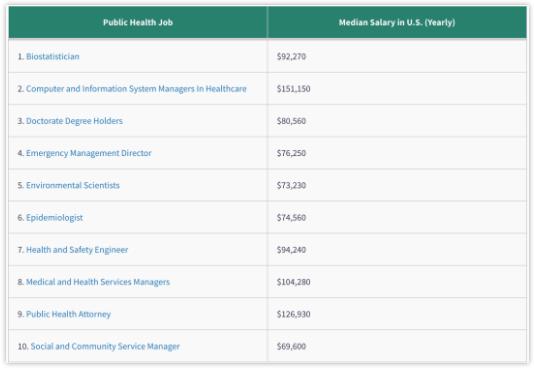This screenshot has width=534, height=368.
Task: Select the $151,150 salary cell
Action: coord(293,89)
